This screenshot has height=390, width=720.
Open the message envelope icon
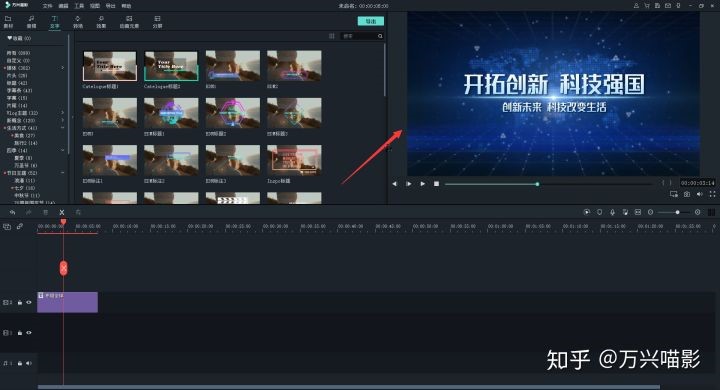pyautogui.click(x=668, y=6)
